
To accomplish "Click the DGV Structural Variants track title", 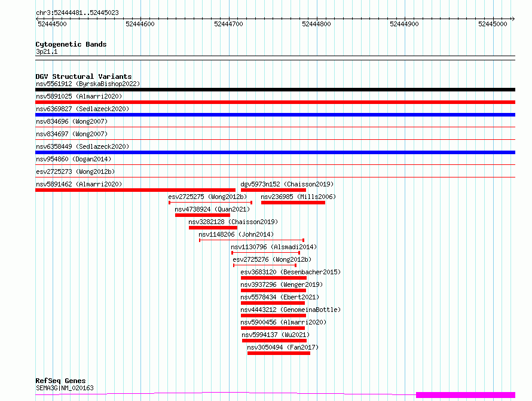I will (84, 76).
